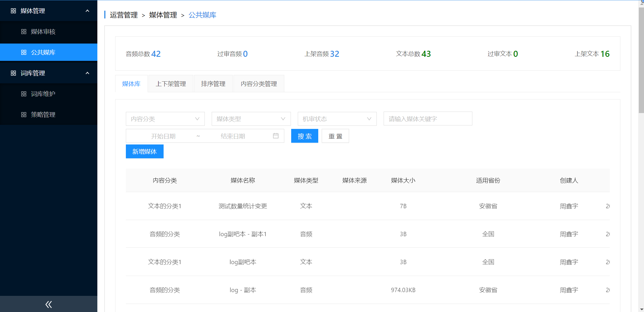Click the 结束日期 date field
644x312 pixels.
coord(233,136)
